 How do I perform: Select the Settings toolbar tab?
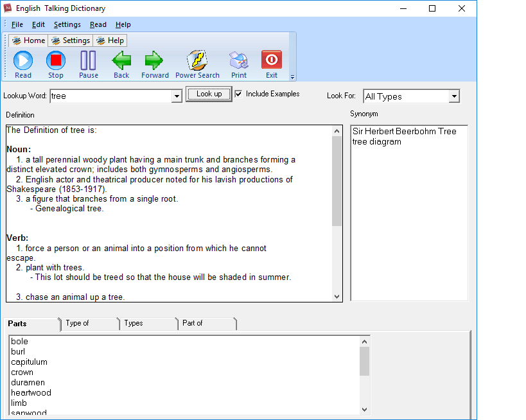coord(71,40)
